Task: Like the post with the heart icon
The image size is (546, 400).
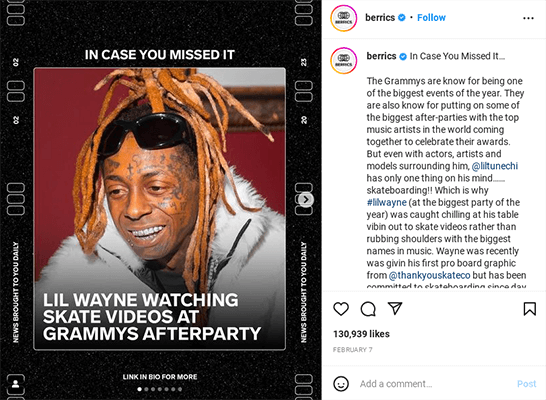Action: point(341,309)
